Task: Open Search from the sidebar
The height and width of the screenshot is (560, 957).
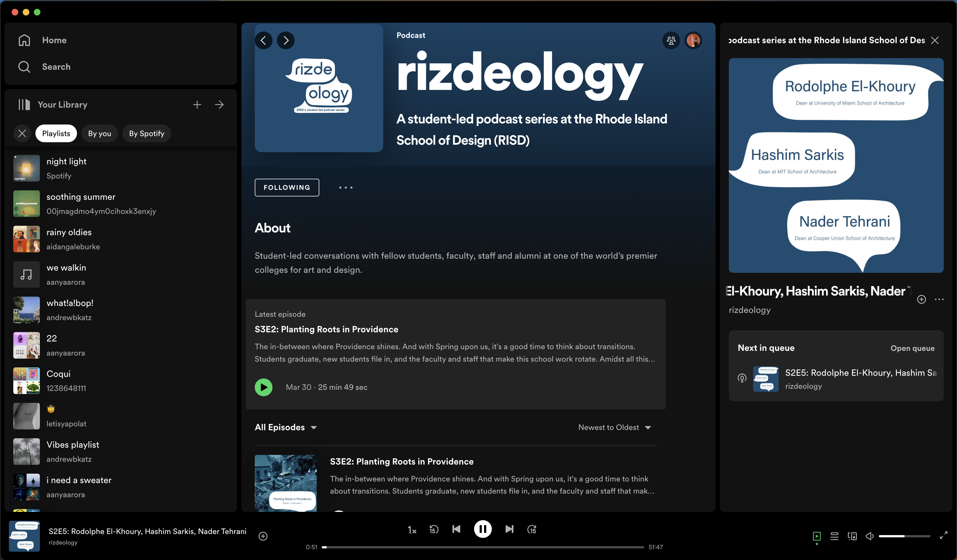Action: (44, 67)
